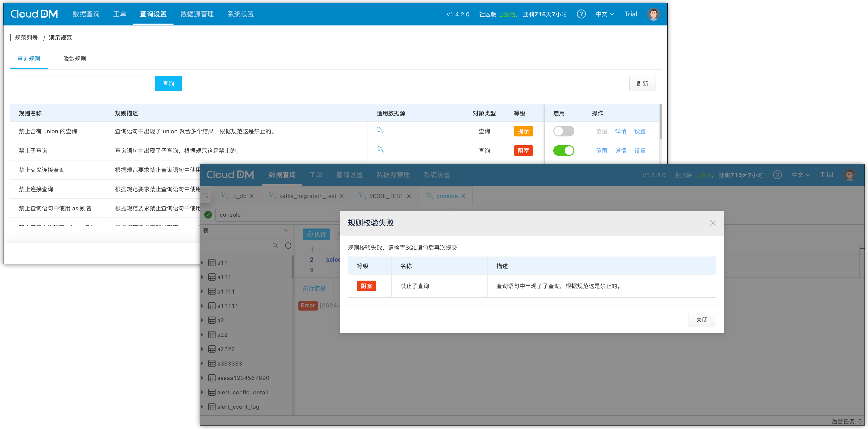Click the help question mark icon
Image resolution: width=868 pixels, height=429 pixels.
(581, 14)
